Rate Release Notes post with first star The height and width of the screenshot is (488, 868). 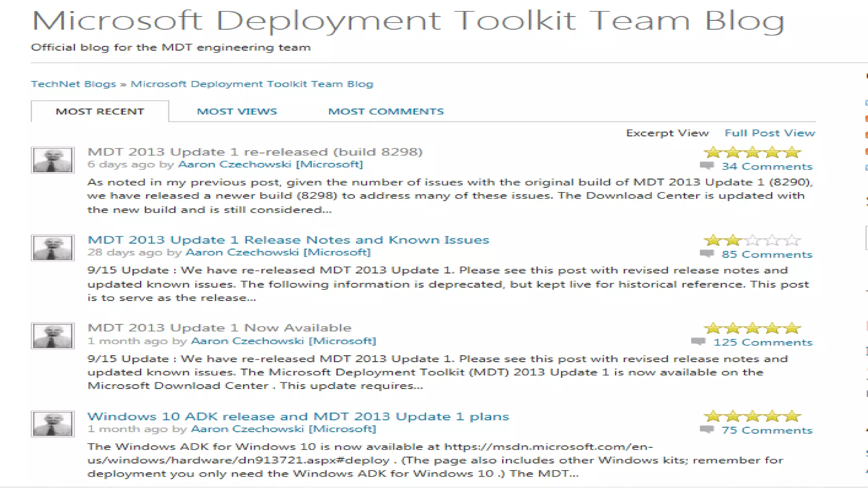click(713, 240)
